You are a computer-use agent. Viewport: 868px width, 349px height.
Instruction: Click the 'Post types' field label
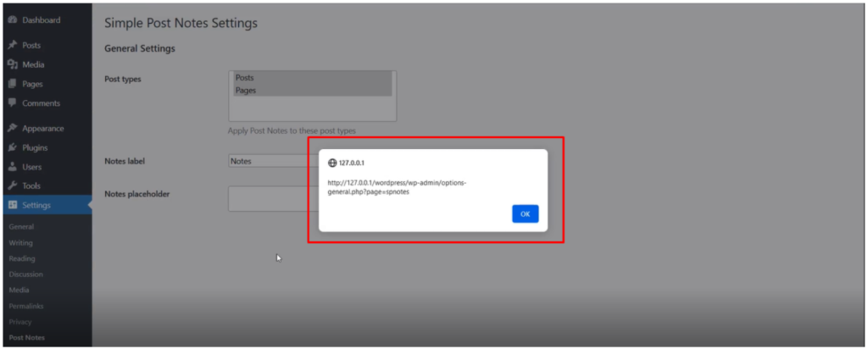pos(123,79)
